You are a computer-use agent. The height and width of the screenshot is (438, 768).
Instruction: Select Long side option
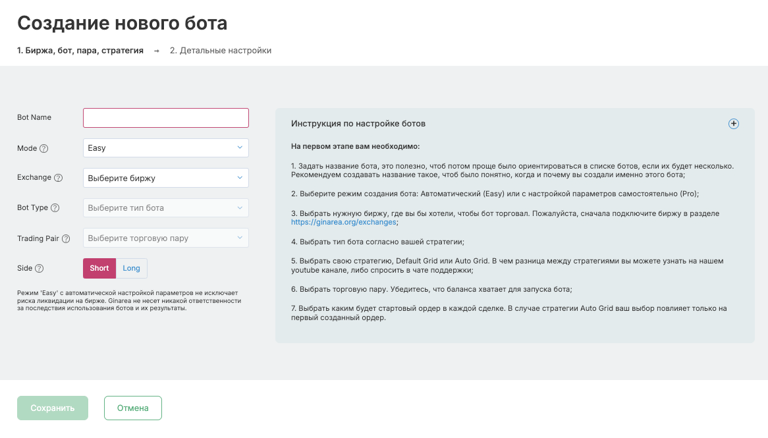tap(132, 268)
